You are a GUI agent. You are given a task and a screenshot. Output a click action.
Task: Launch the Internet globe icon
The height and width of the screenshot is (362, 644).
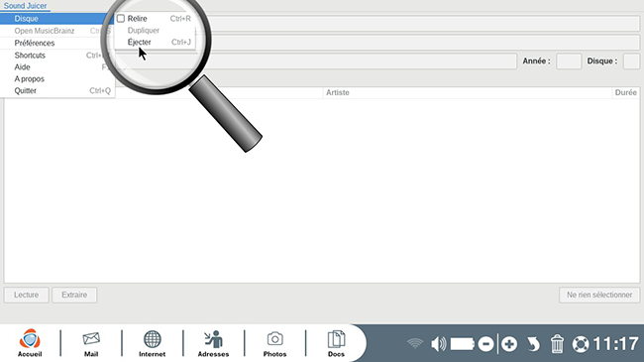coord(152,343)
